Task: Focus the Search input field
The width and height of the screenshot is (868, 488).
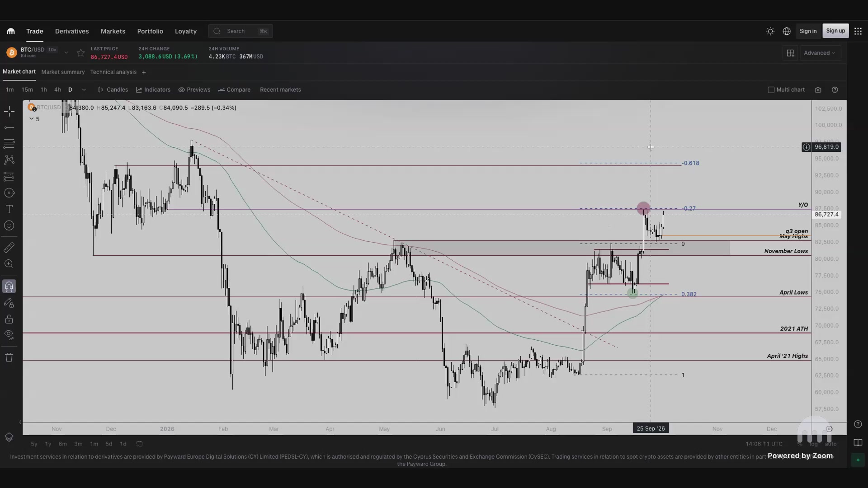Action: coord(241,31)
